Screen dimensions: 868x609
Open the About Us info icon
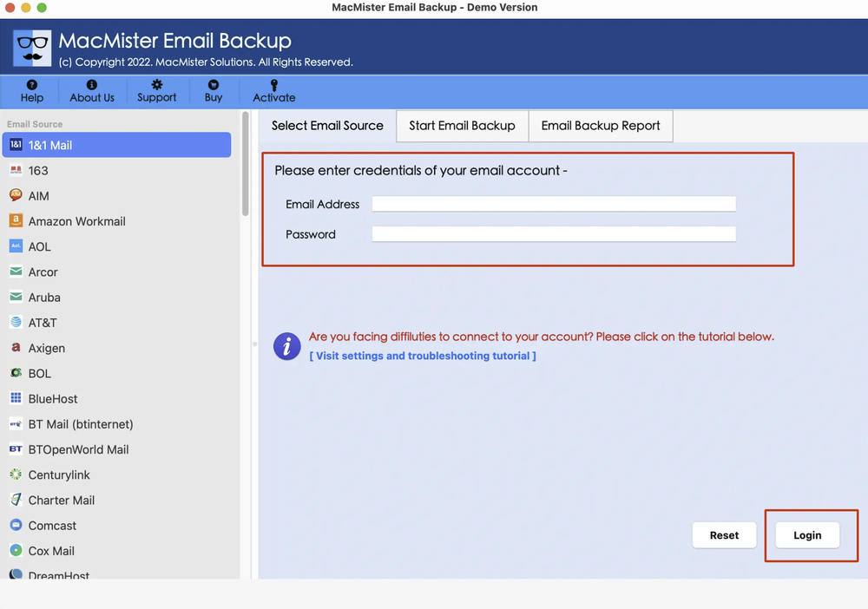[92, 85]
